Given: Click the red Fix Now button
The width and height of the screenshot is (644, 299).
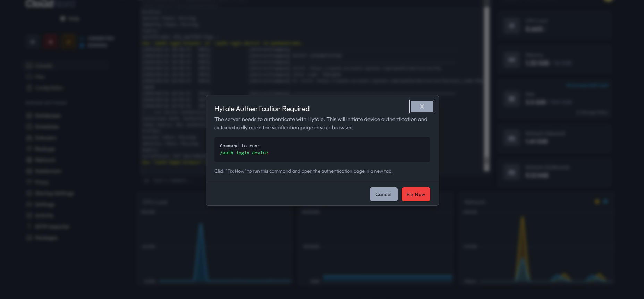Looking at the screenshot, I should [x=416, y=194].
